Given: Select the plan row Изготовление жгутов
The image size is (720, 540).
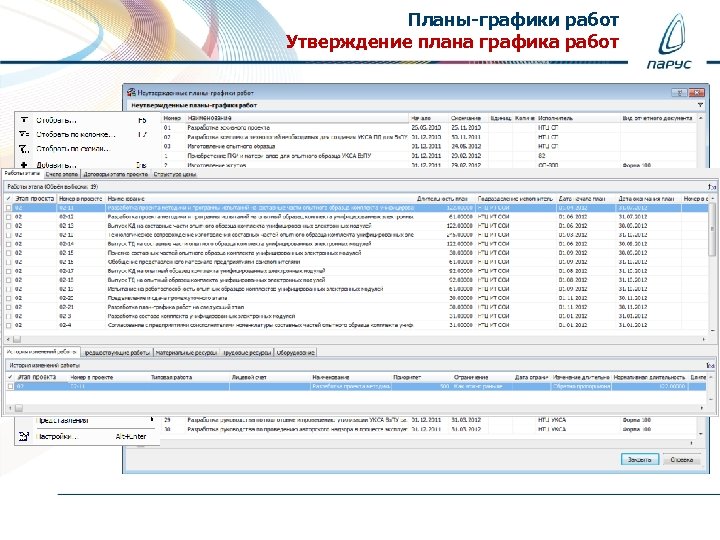Looking at the screenshot, I should (x=429, y=165).
